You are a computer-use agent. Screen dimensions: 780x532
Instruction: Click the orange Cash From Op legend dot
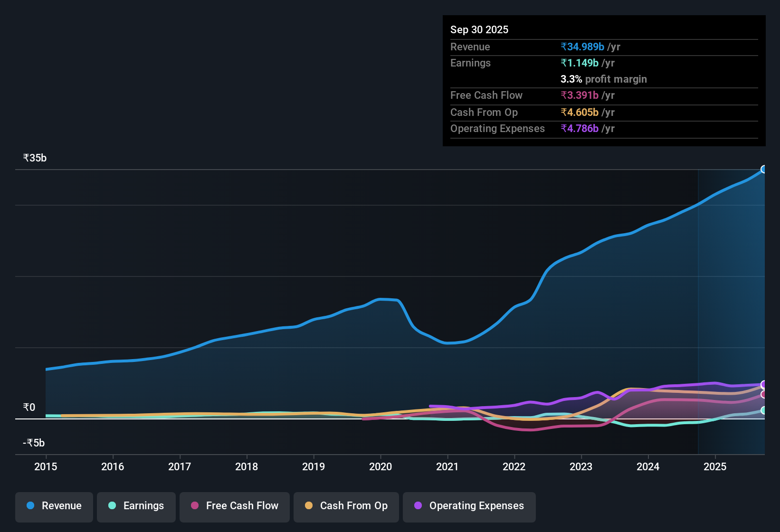pyautogui.click(x=308, y=506)
